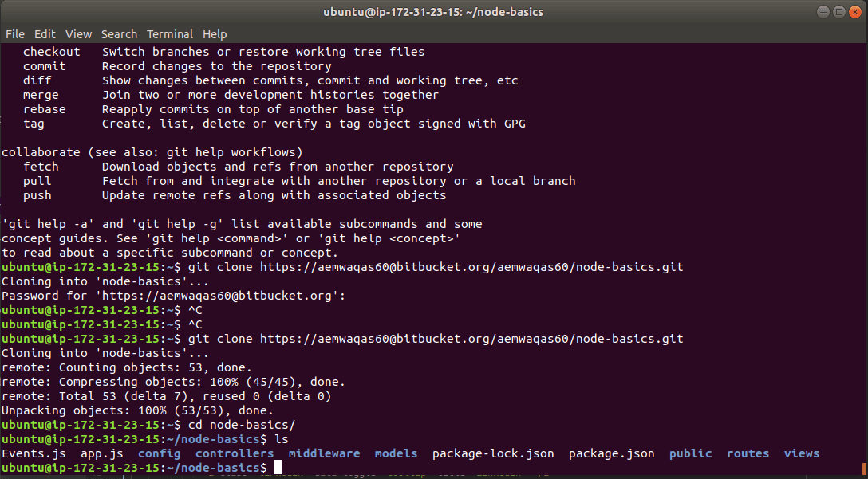
Task: Click the middleware directory name
Action: (324, 453)
